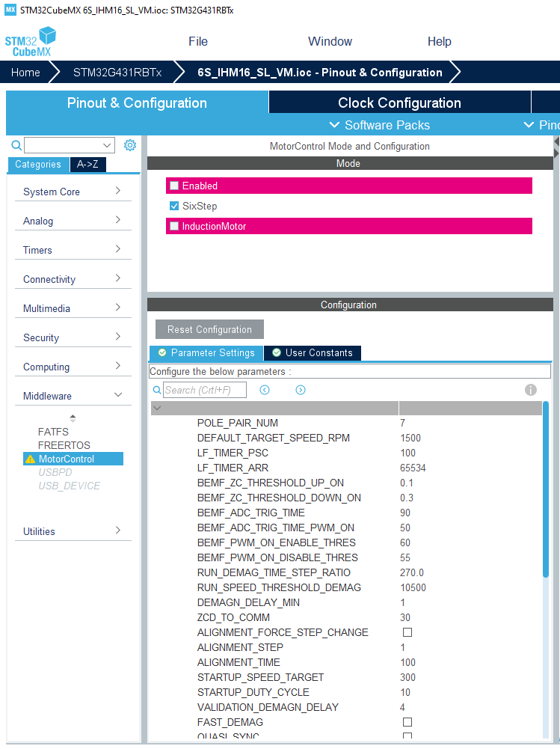Open the File menu
Image resolution: width=560 pixels, height=749 pixels.
(x=198, y=41)
